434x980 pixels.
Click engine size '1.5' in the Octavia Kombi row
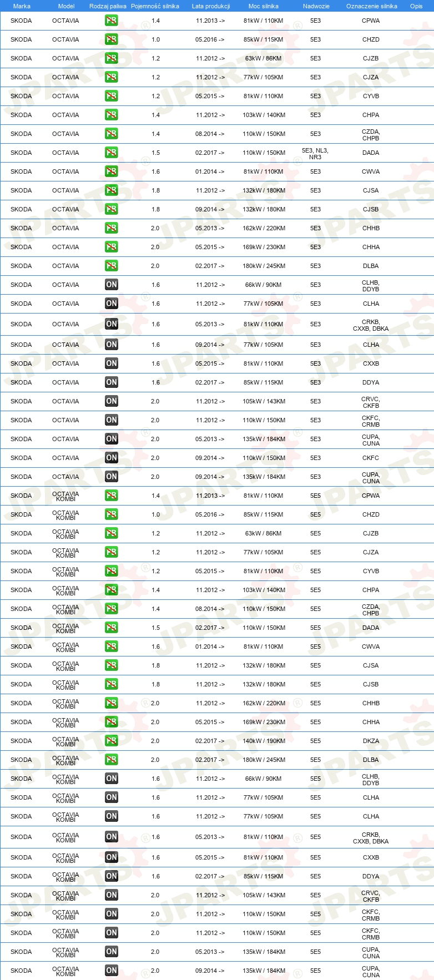click(x=155, y=628)
